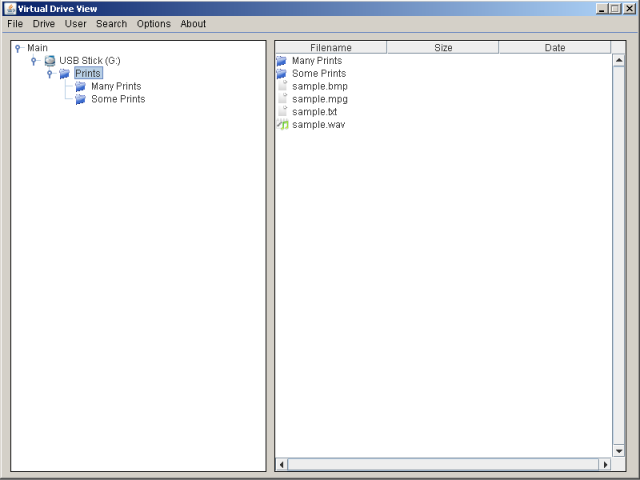Screen dimensions: 640x480
Task: Collapse the Prints folder tree node
Action: [50, 74]
